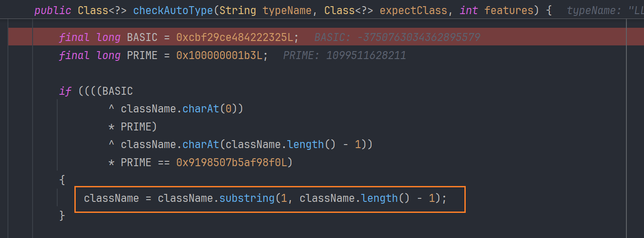Click the inline typeName hint after the signature
This screenshot has height=238, width=644.
coord(605,10)
